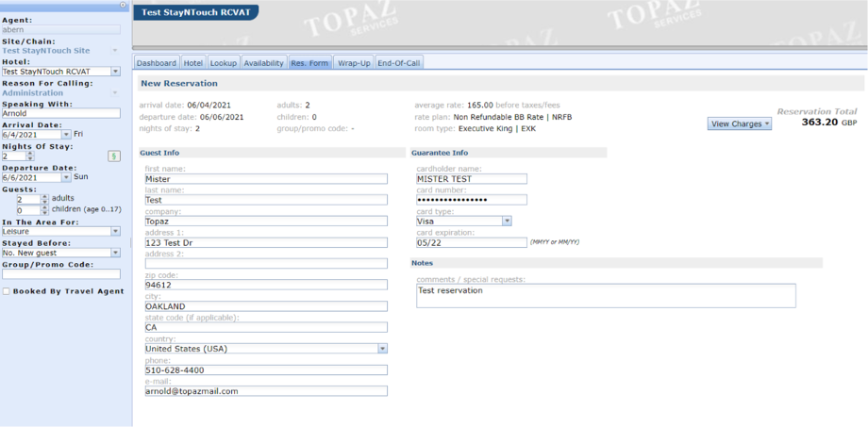
Task: Click the rate plan Non Refundable BB Rate text
Action: point(512,117)
